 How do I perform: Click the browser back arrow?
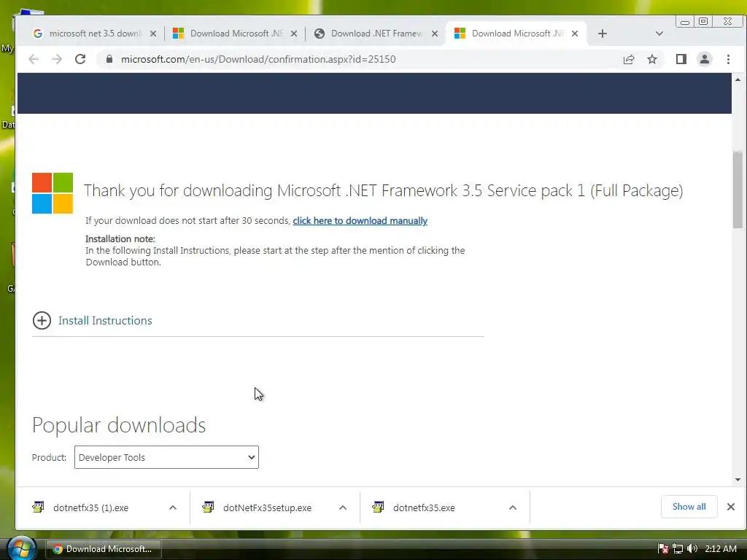(34, 59)
